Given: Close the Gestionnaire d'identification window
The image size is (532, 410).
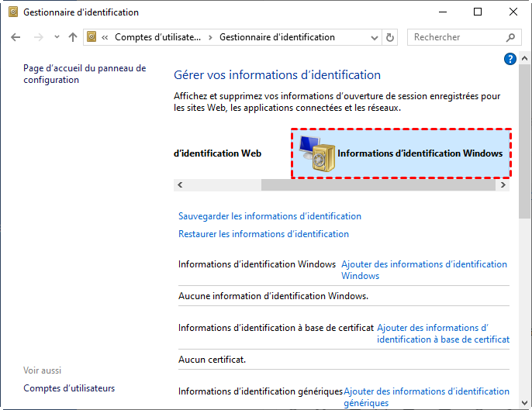Looking at the screenshot, I should click(x=513, y=12).
